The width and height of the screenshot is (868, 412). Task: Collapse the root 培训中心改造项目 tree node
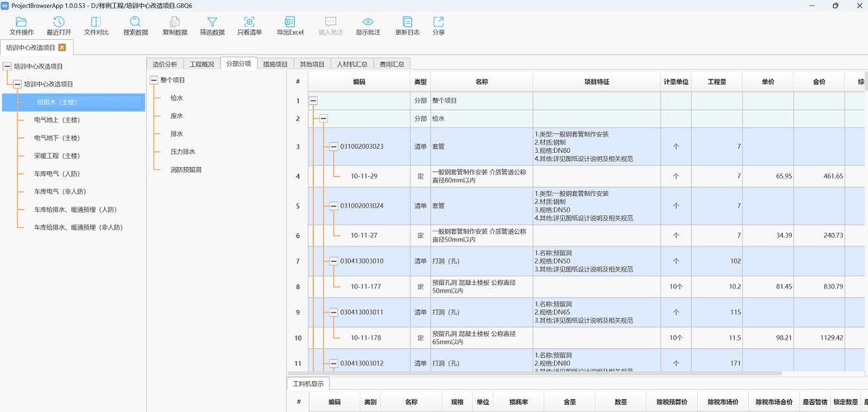point(7,66)
